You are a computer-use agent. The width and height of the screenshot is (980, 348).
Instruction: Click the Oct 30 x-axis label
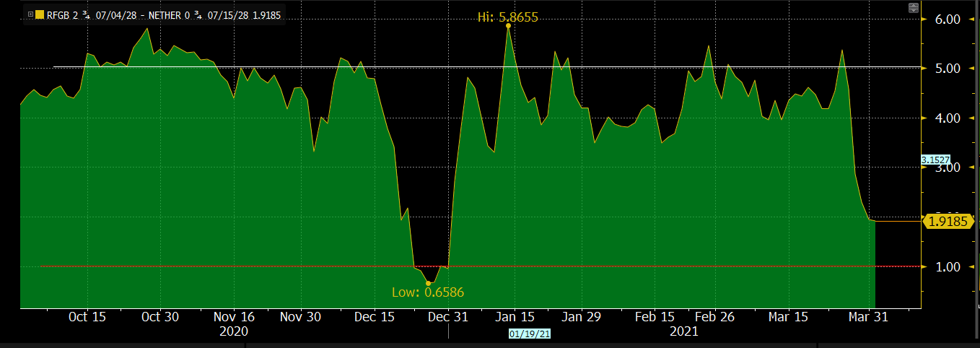160,316
